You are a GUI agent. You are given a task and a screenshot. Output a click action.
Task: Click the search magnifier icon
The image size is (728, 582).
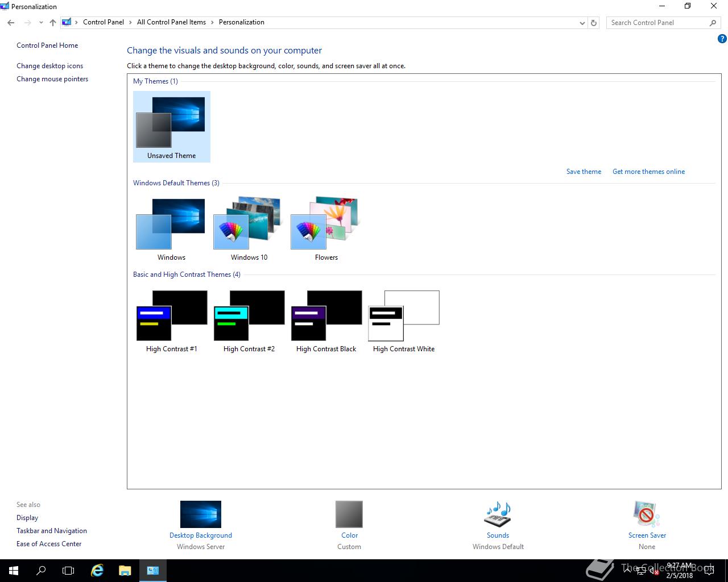pos(713,23)
